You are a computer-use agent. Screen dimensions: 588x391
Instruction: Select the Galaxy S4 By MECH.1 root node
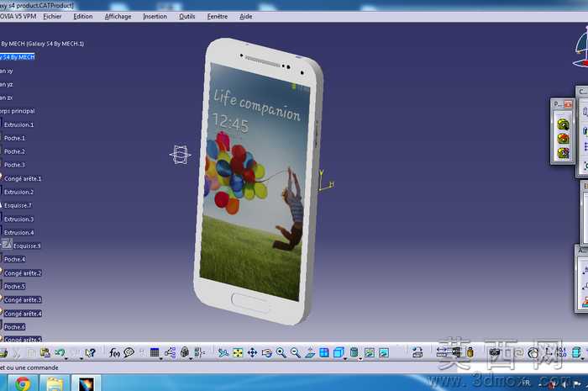42,44
